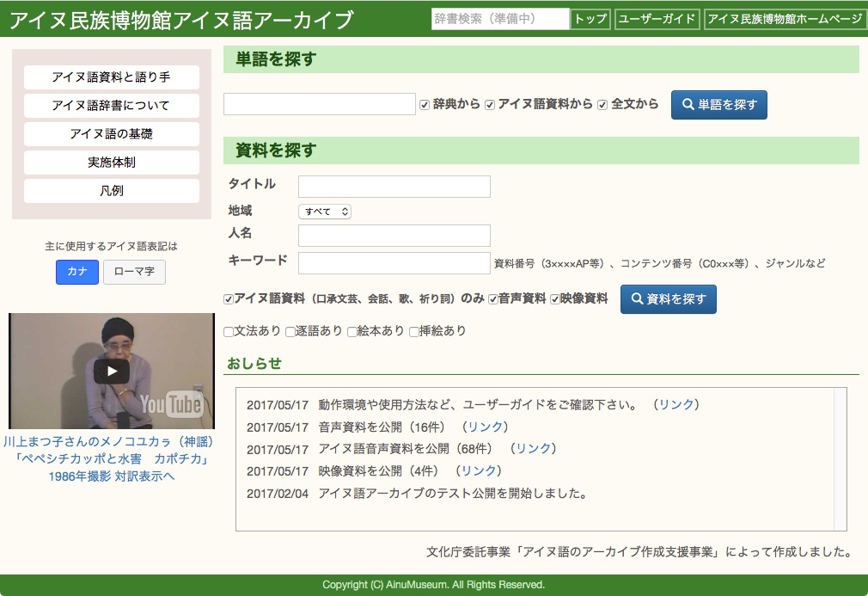The image size is (868, 596).
Task: Check the 絵本あり option
Action: 352,332
